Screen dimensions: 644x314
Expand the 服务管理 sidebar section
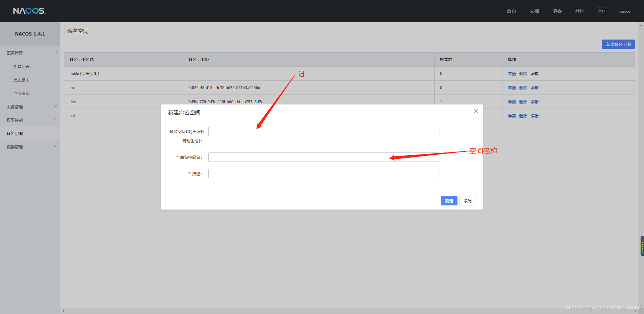[30, 107]
